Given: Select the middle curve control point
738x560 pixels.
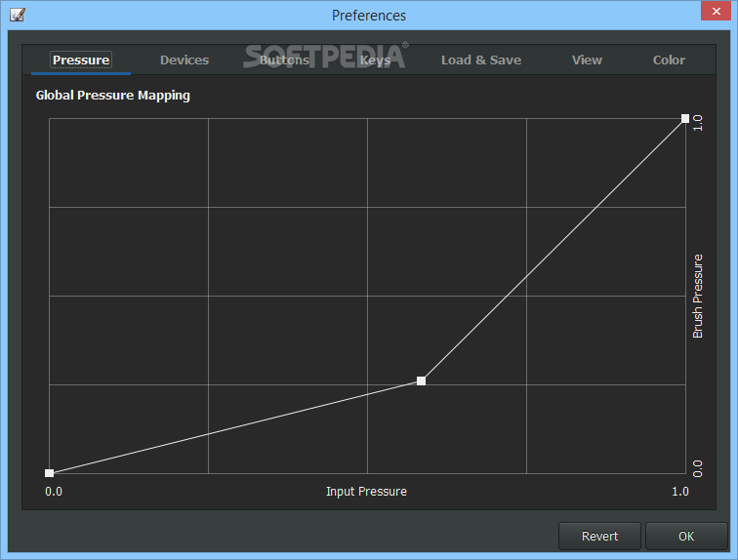Looking at the screenshot, I should (x=422, y=380).
